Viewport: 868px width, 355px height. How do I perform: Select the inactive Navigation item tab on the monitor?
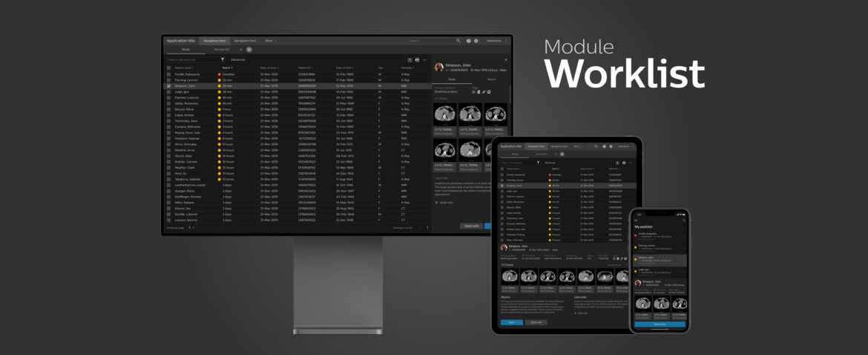click(x=246, y=40)
